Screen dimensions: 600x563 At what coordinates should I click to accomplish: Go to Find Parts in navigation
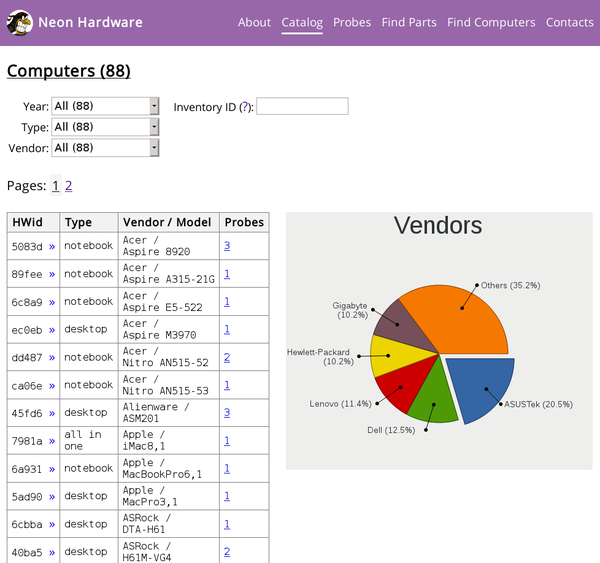(409, 22)
